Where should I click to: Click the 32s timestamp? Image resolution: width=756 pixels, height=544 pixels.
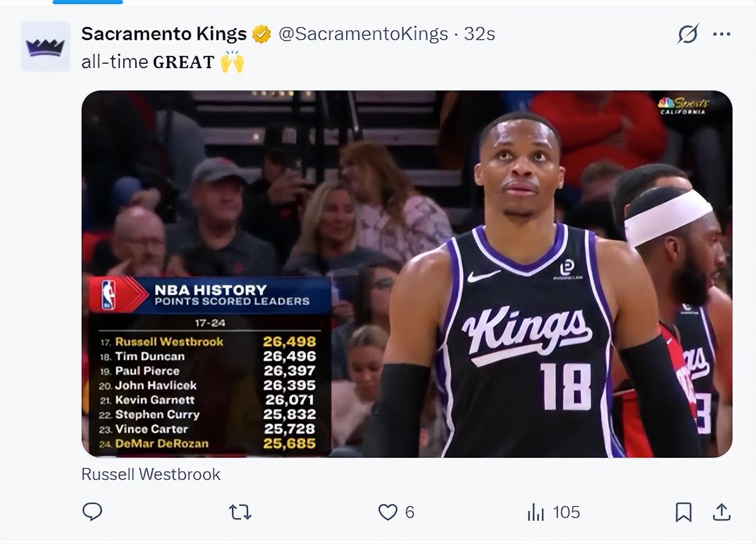click(479, 34)
